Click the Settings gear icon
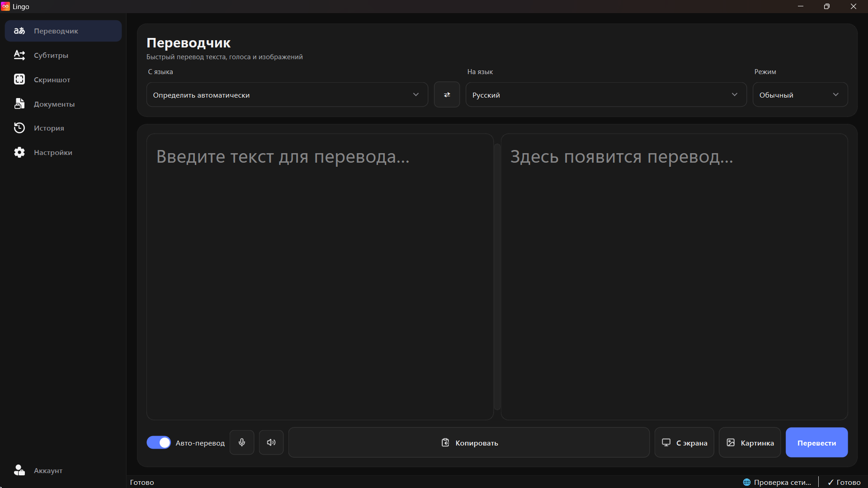The height and width of the screenshot is (488, 868). click(19, 152)
